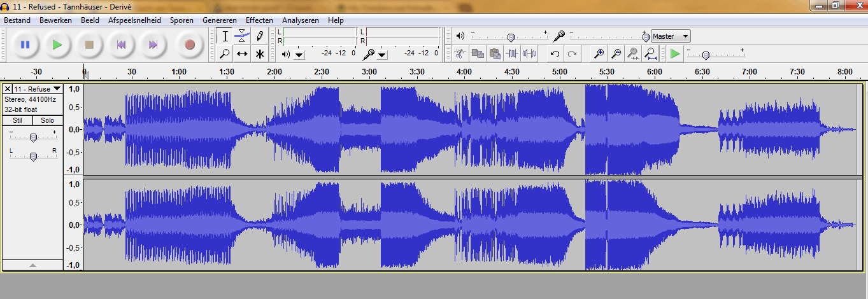This screenshot has width=868, height=299.
Task: Click the Cut scissors icon
Action: coord(460,54)
